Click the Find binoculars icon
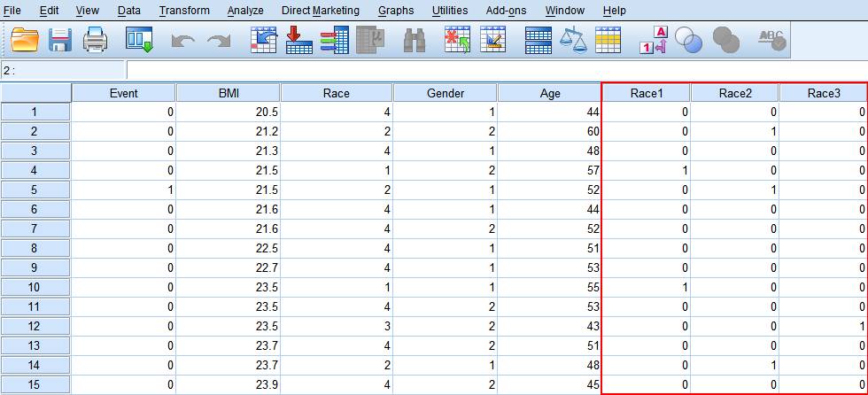 coord(414,40)
